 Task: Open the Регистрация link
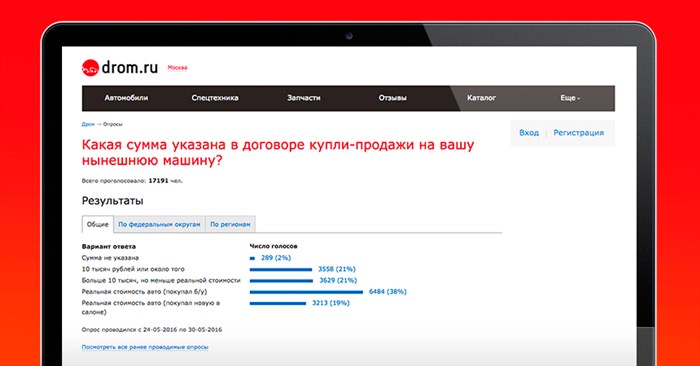pos(579,133)
